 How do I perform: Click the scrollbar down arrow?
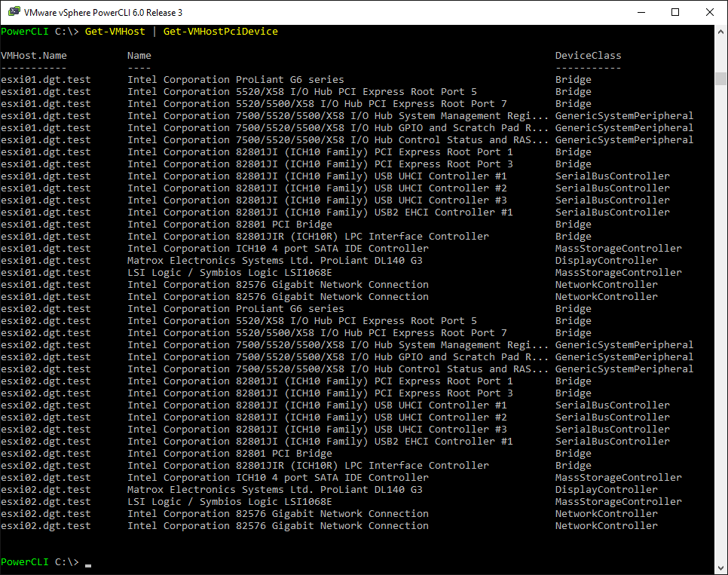point(720,568)
